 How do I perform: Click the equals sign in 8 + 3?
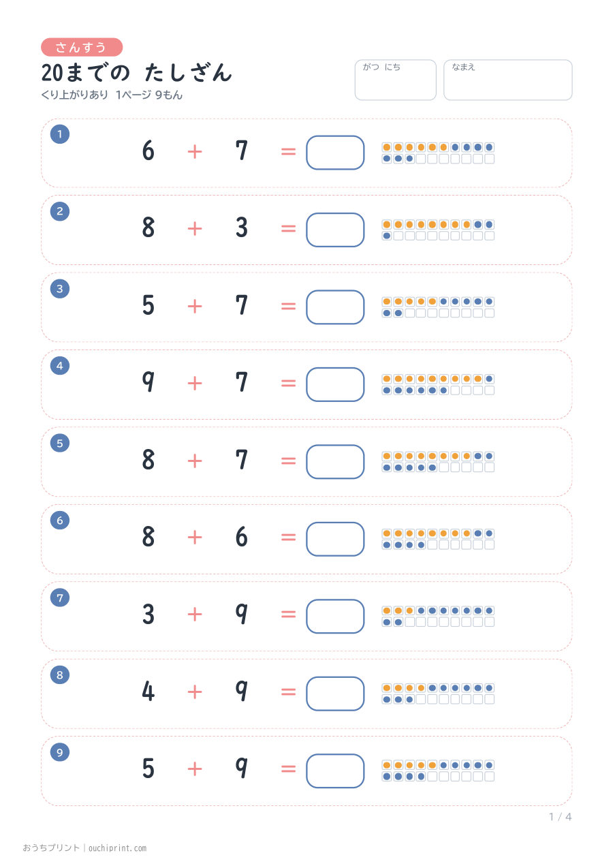click(289, 229)
